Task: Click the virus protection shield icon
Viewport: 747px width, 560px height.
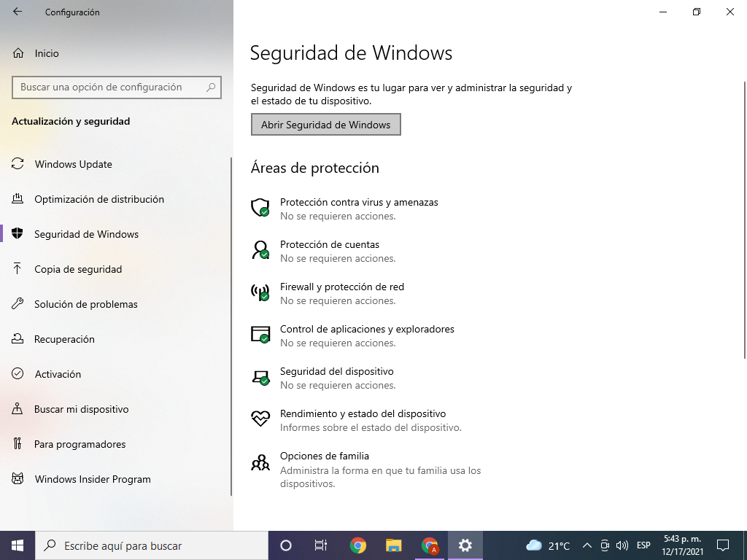Action: (x=260, y=208)
